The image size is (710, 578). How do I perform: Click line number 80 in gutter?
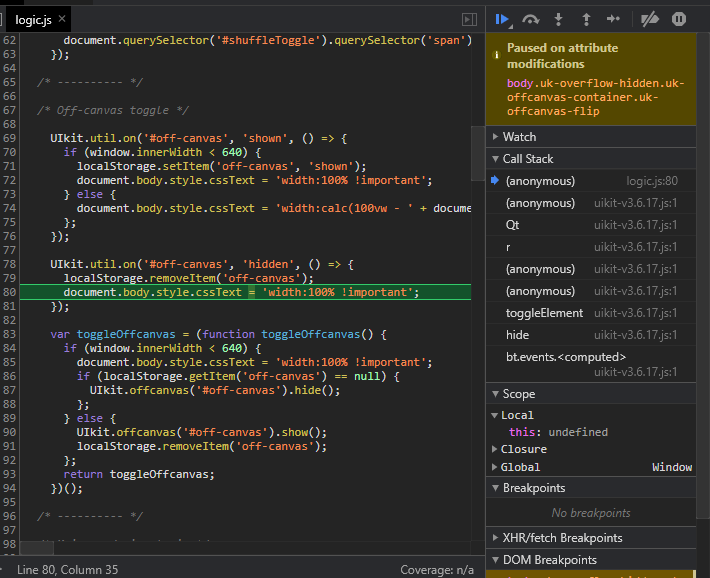(x=10, y=292)
